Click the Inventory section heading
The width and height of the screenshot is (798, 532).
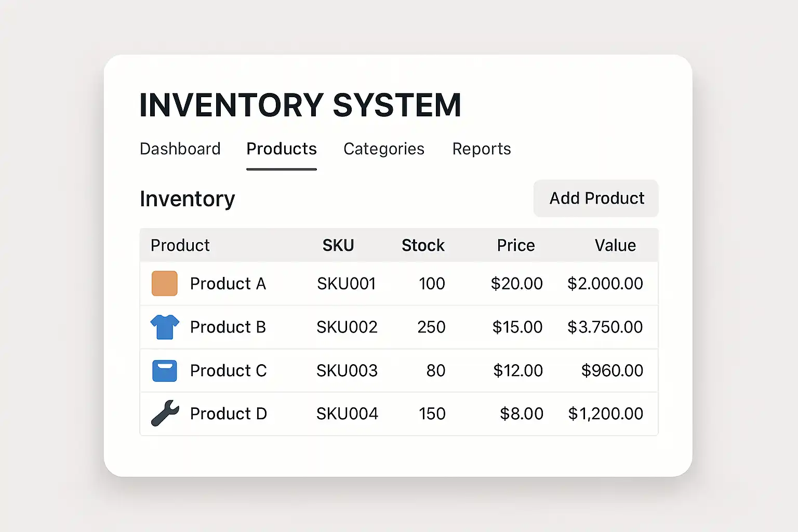tap(188, 199)
